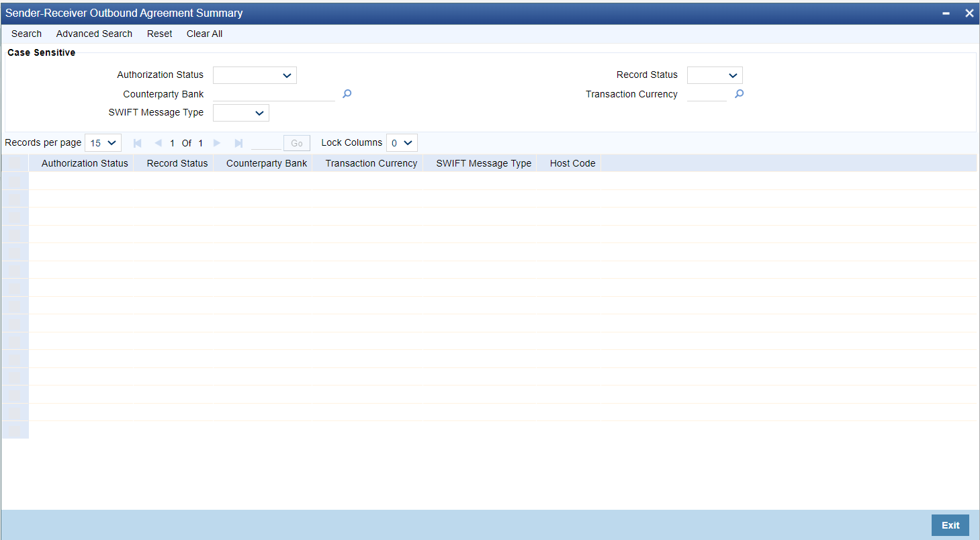The height and width of the screenshot is (540, 980).
Task: Click Authorization Status column header
Action: click(85, 163)
